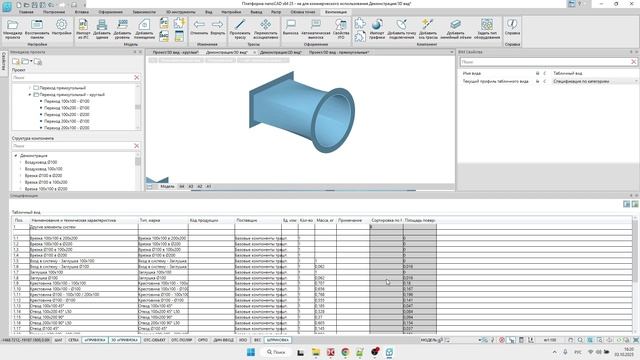Image resolution: width=640 pixels, height=360 pixels.
Task: Toggle 3D оПРИВЯЗКА in the status bar
Action: pos(124,340)
